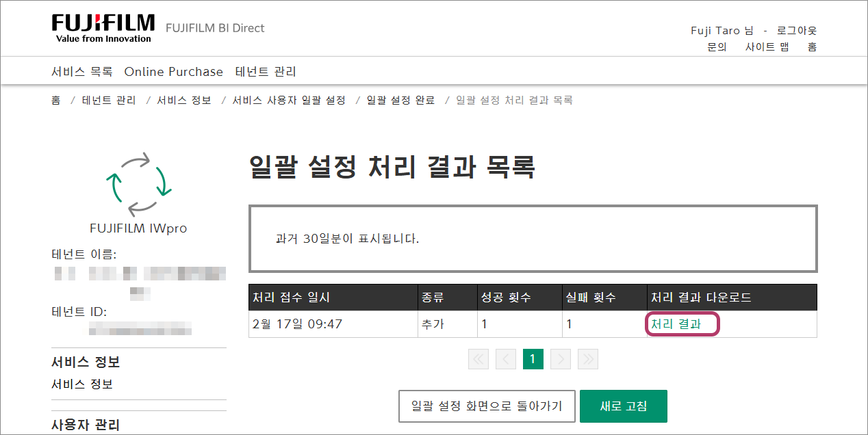The image size is (868, 435).
Task: Click the 테넌트 이름 label
Action: tap(84, 254)
